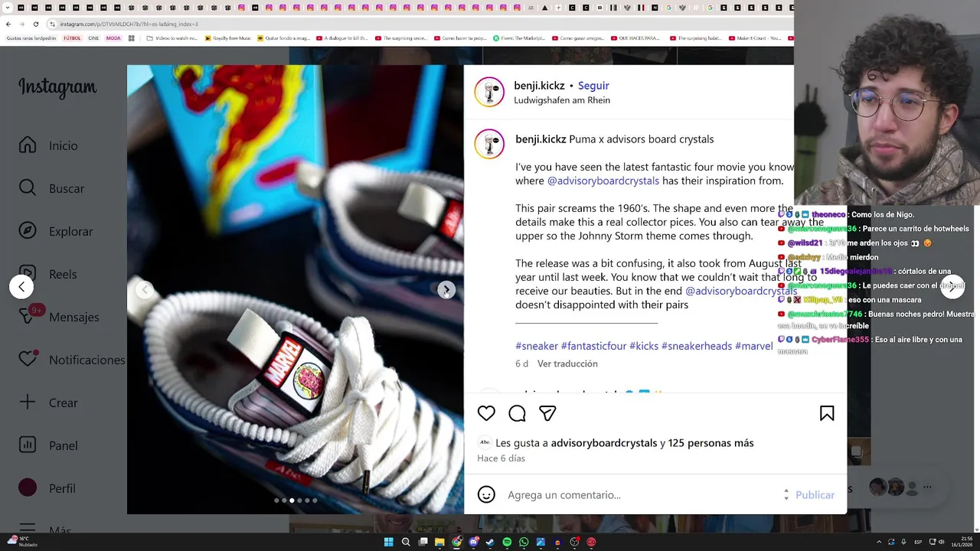Screen dimensions: 980x551
Task: Open the Ludwigshafen am Rhein location
Action: 562,100
